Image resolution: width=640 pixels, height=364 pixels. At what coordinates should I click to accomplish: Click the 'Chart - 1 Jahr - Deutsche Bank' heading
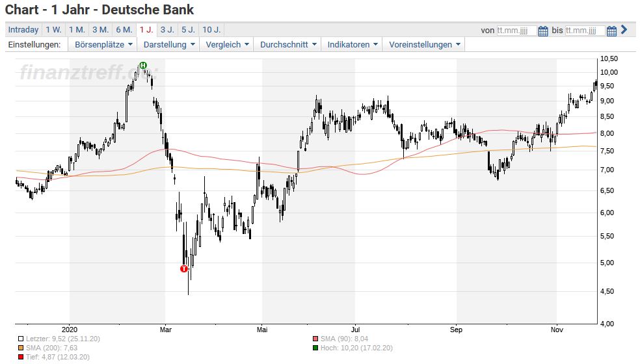click(100, 10)
